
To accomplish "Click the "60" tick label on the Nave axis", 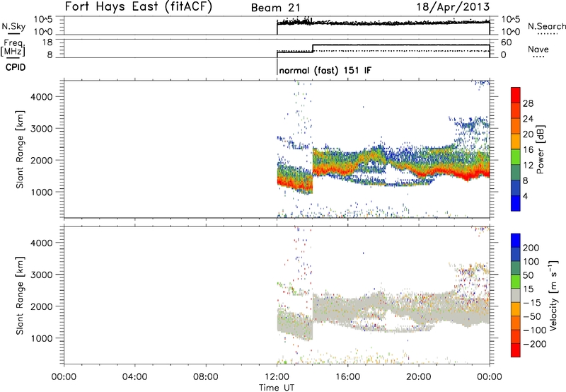I will [506, 42].
